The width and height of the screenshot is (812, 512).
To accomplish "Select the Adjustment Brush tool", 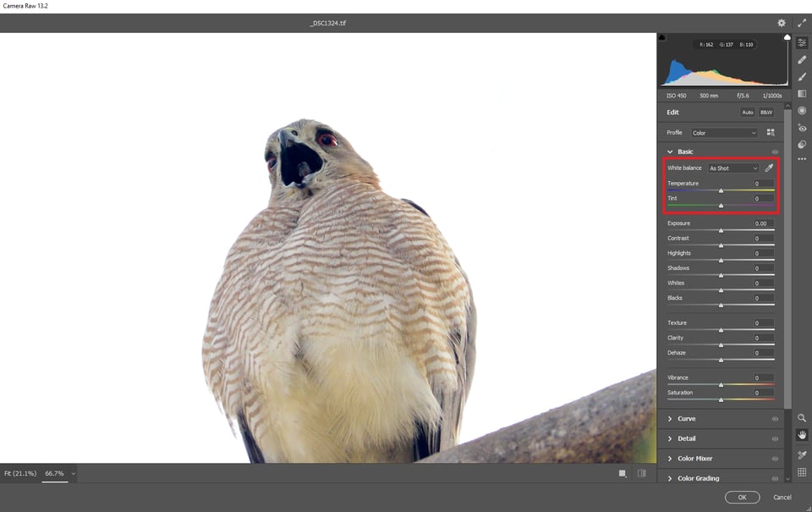I will [802, 77].
